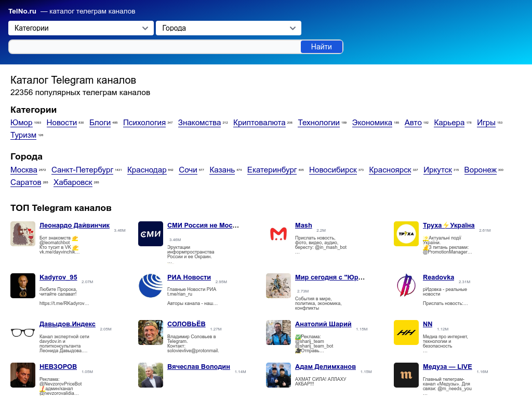Open the Kadyrov_95 title link

point(58,277)
